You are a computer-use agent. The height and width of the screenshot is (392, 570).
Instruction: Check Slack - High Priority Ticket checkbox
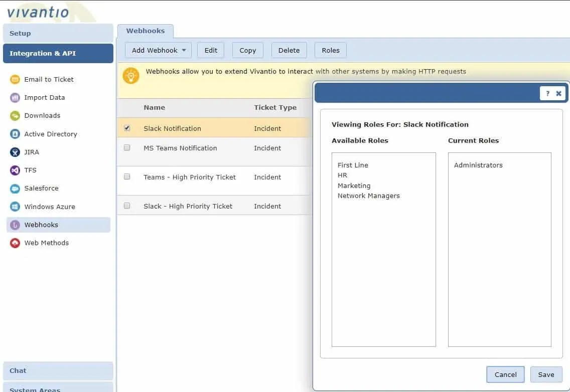click(x=127, y=206)
